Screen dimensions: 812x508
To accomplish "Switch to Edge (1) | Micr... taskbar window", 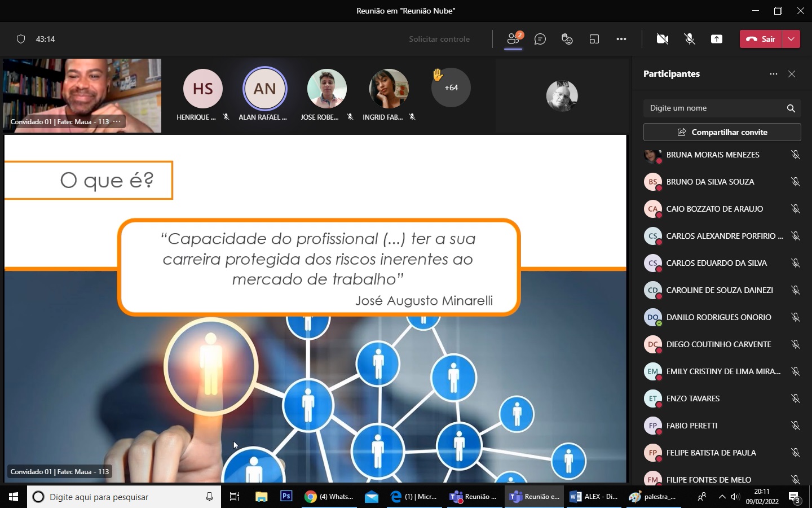I will pyautogui.click(x=414, y=497).
